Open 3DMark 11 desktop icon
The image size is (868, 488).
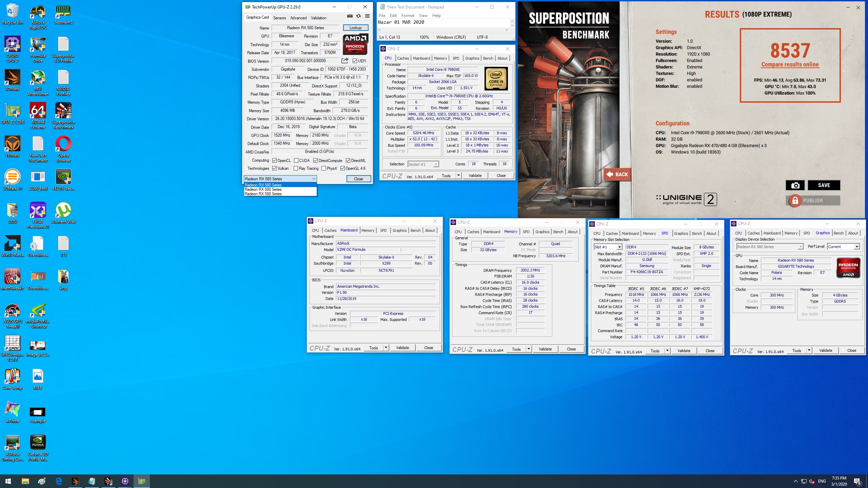coord(13,180)
